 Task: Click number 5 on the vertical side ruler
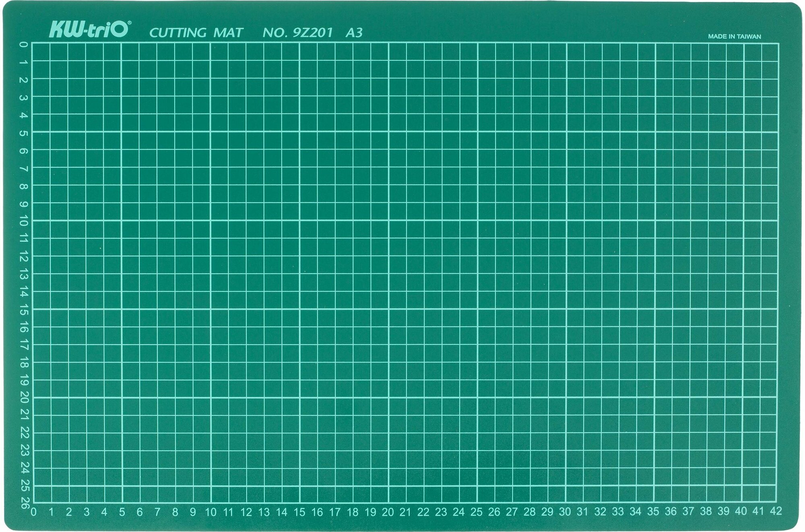coord(24,132)
